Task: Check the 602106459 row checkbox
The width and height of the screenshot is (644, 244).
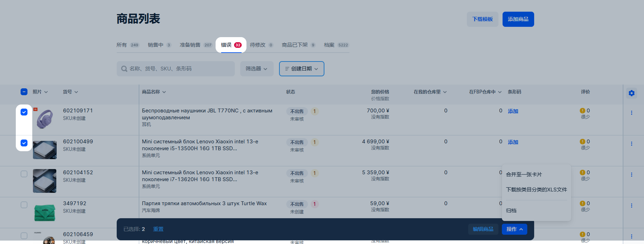Action: pyautogui.click(x=24, y=236)
